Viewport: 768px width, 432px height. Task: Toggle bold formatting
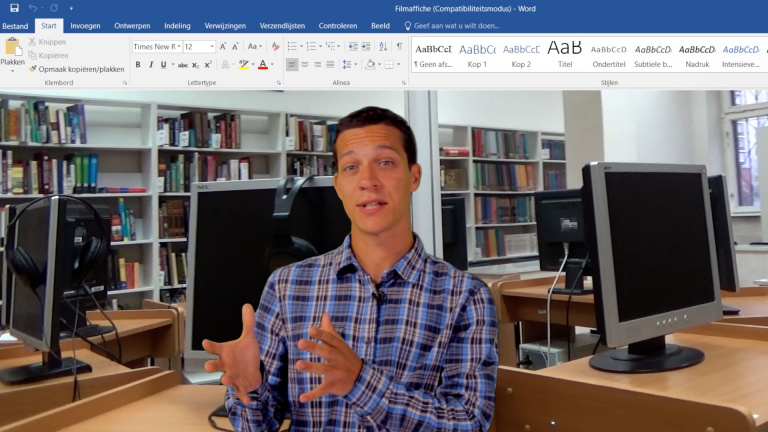point(138,64)
